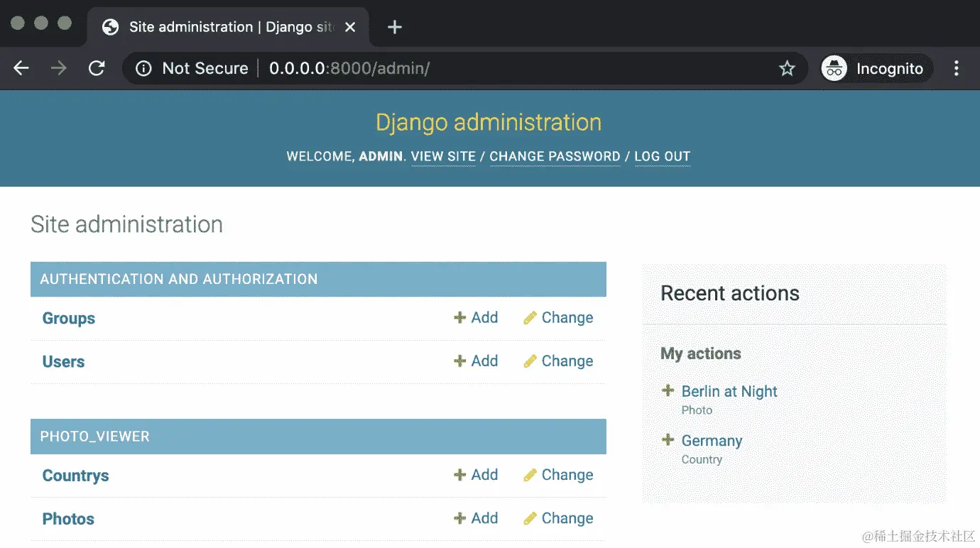Open the Authentication and Authorization section header
Image resolution: width=980 pixels, height=548 pixels.
[x=179, y=279]
